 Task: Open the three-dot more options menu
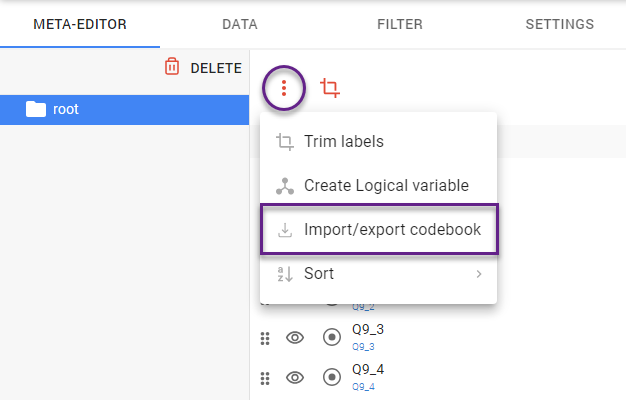(284, 89)
